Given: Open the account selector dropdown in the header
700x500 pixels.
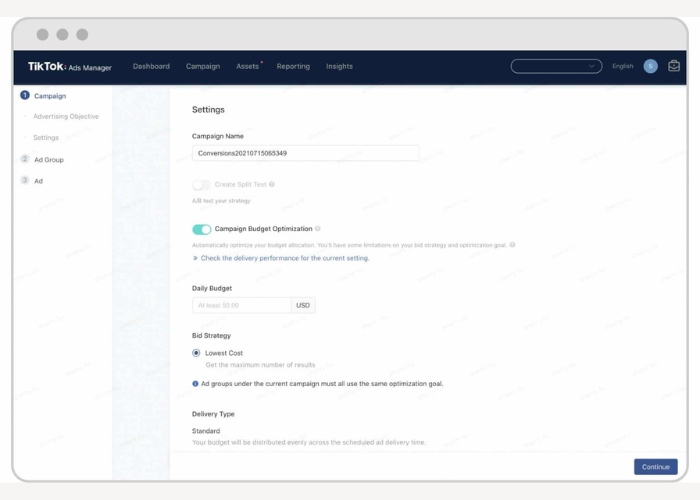Looking at the screenshot, I should (x=556, y=66).
